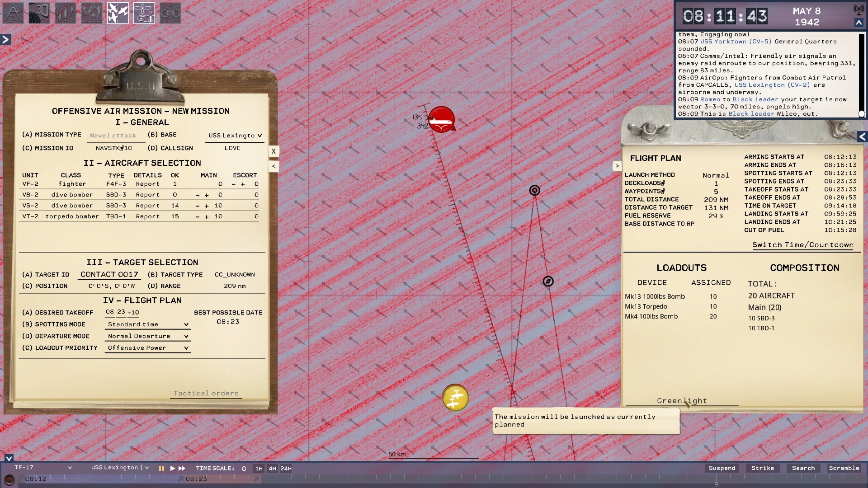This screenshot has height=488, width=868.
Task: Open the aircraft and carrier deck icon
Action: click(144, 13)
